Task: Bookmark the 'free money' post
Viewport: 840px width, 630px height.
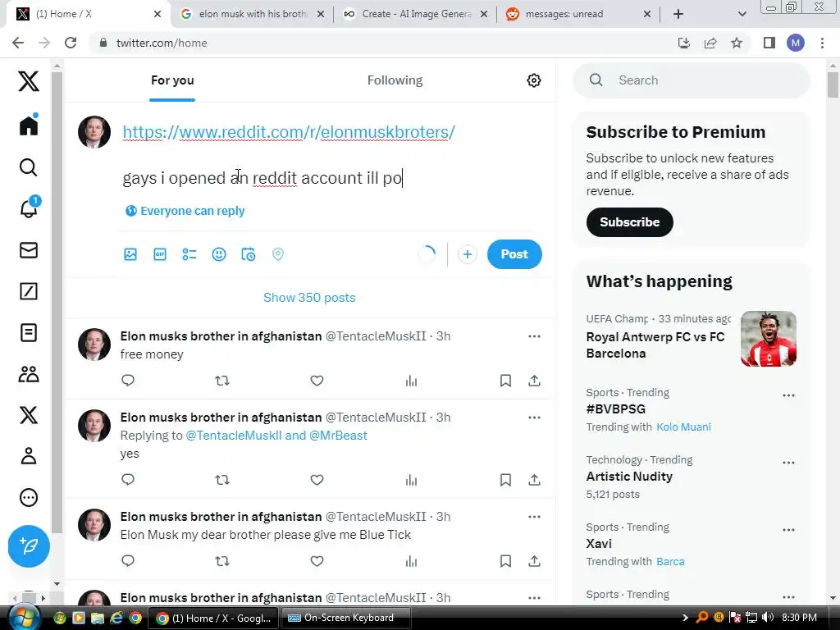Action: (505, 381)
